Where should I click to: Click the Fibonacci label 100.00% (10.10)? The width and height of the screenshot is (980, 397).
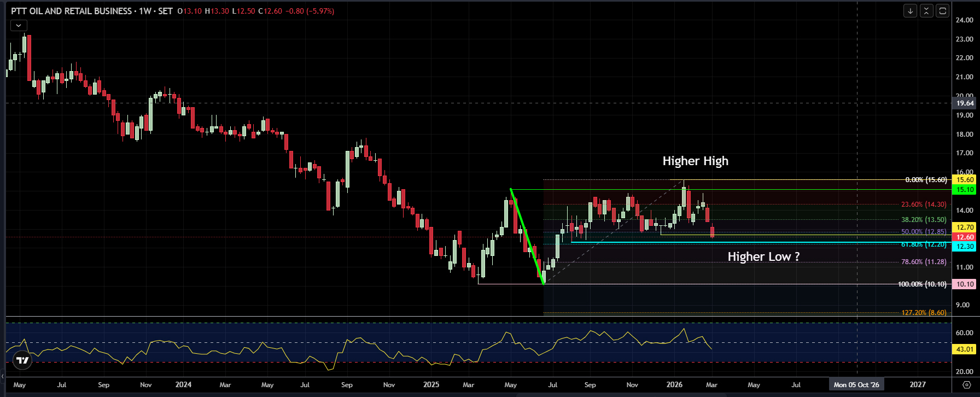tap(922, 284)
